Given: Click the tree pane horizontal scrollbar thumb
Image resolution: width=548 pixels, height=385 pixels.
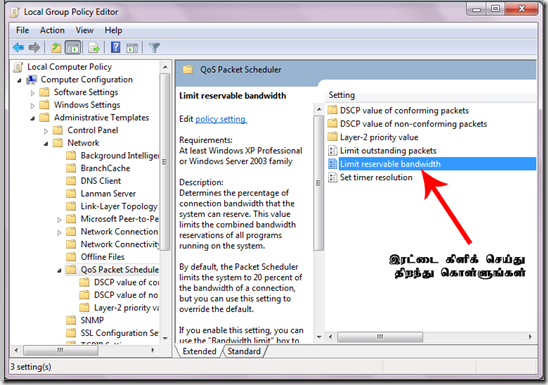Looking at the screenshot, I should pyautogui.click(x=60, y=350).
